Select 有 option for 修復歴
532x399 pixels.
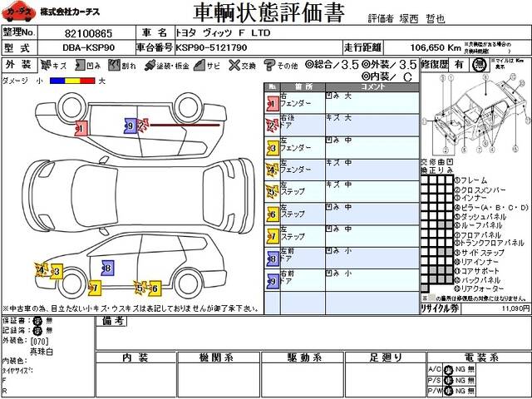pos(459,65)
